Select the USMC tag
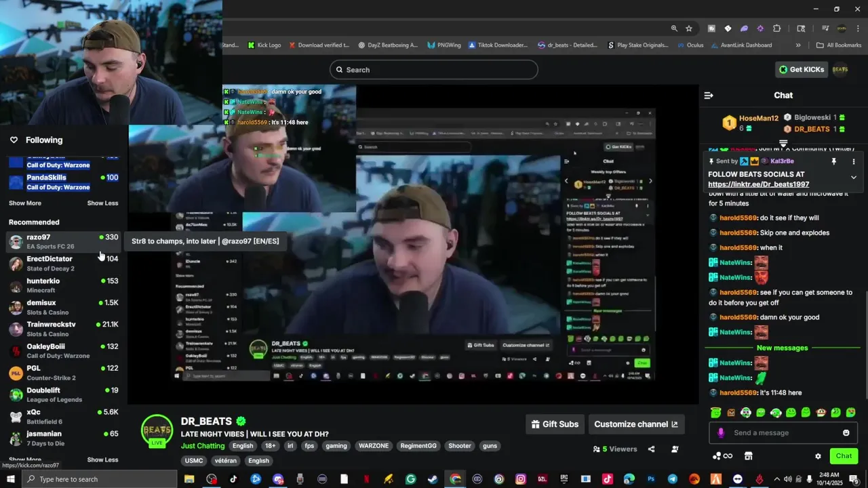The image size is (868, 488). click(x=194, y=461)
